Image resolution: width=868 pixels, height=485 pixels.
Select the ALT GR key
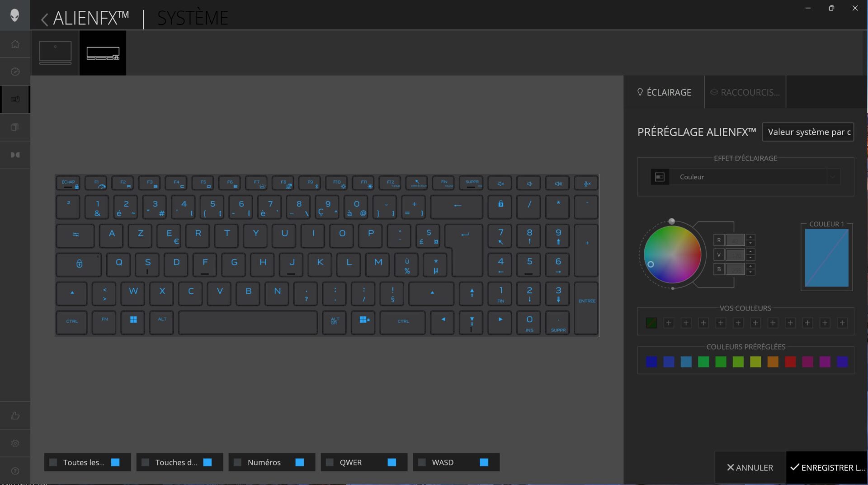[x=335, y=322]
